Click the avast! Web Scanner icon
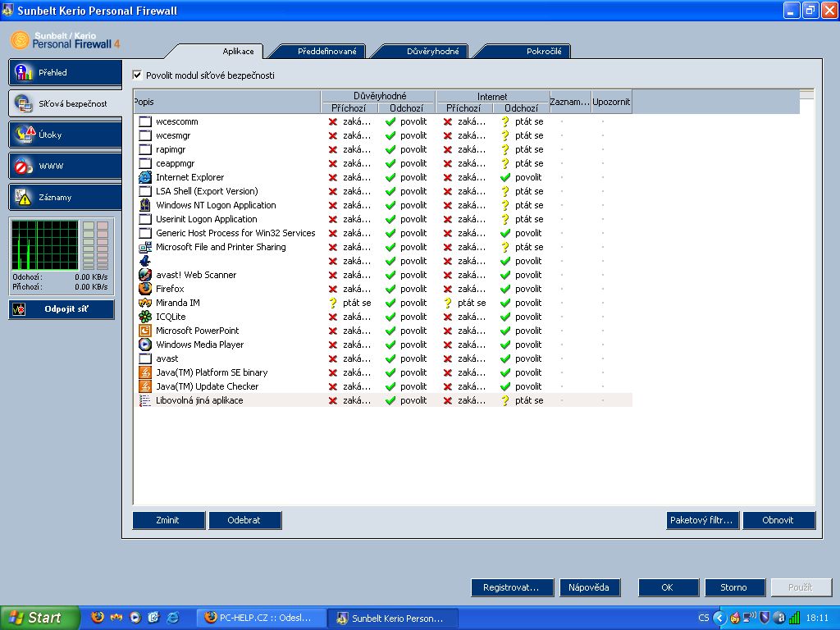 (x=145, y=275)
